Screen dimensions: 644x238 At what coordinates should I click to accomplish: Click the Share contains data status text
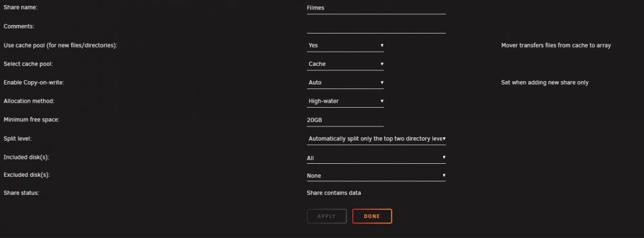pos(334,193)
